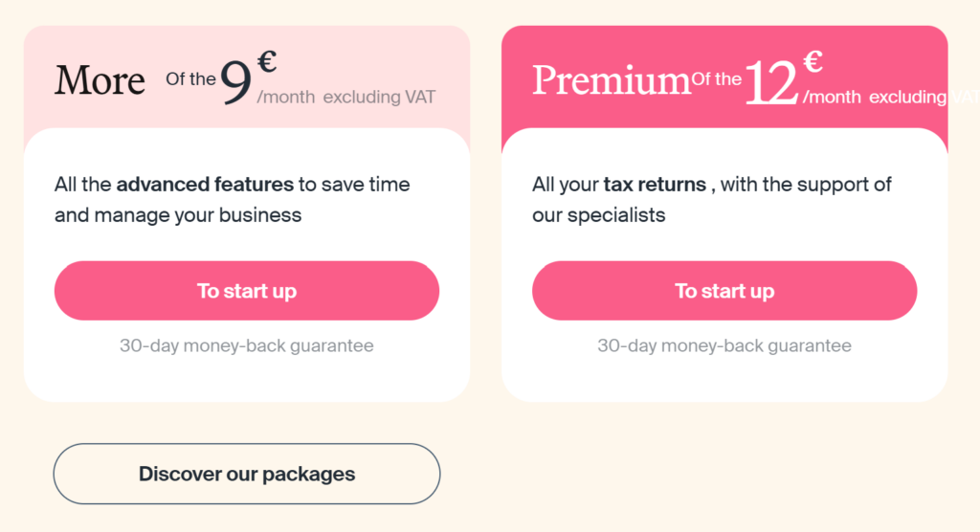The image size is (980, 532).
Task: Click 'with the support of' text in Premium card
Action: click(806, 184)
